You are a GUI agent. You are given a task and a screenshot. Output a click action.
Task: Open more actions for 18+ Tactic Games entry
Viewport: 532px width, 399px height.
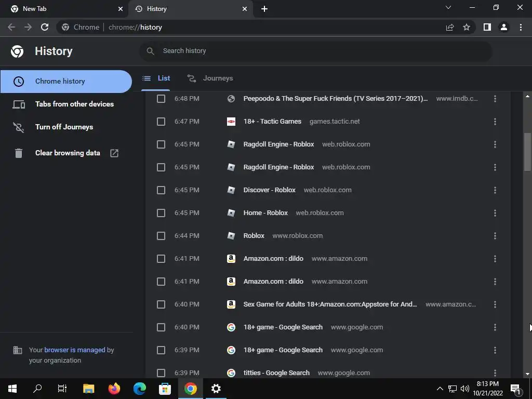click(x=495, y=122)
